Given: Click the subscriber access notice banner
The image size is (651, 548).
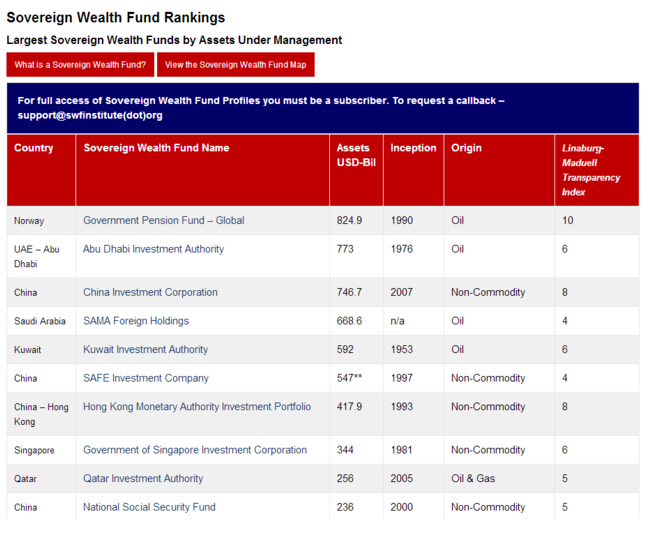Looking at the screenshot, I should (x=322, y=108).
